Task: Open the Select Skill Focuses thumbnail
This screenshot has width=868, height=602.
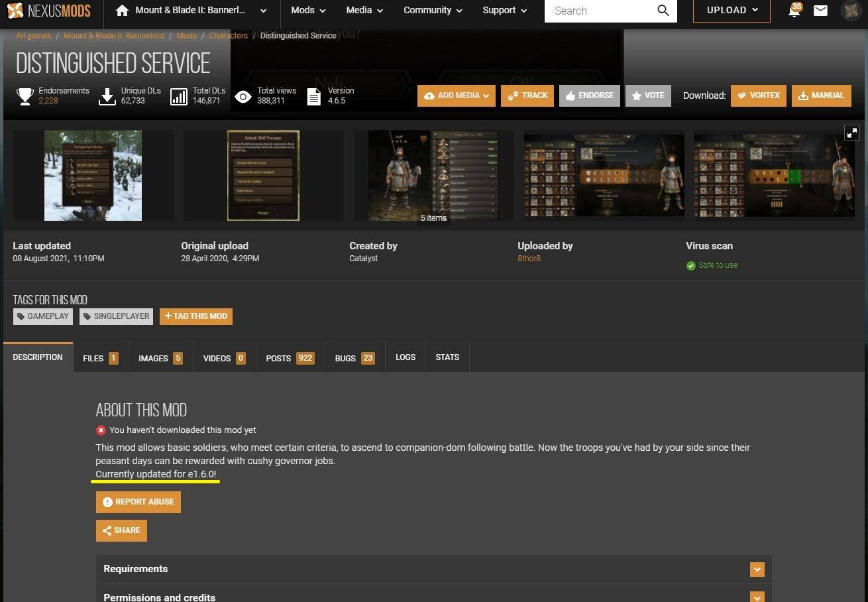Action: pyautogui.click(x=263, y=175)
